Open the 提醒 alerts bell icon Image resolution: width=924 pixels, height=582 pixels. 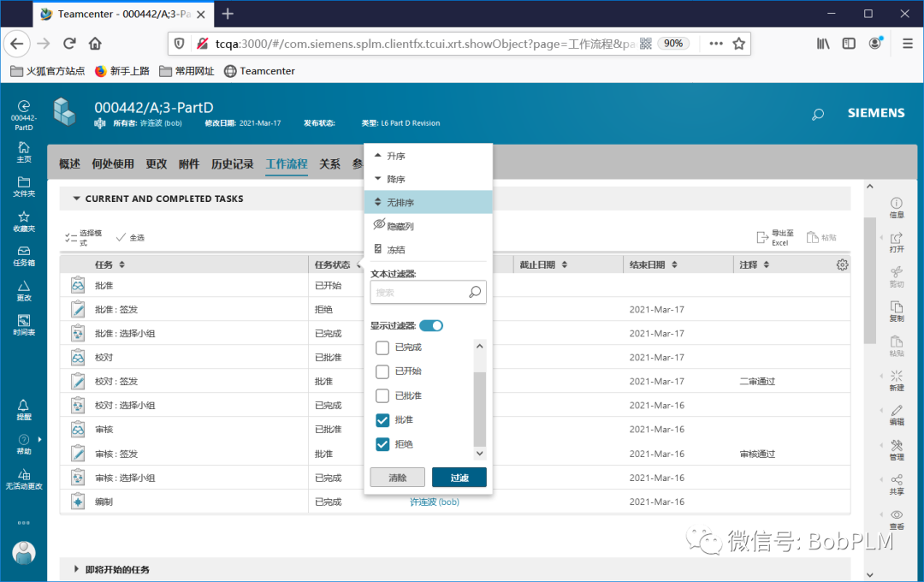(x=24, y=410)
